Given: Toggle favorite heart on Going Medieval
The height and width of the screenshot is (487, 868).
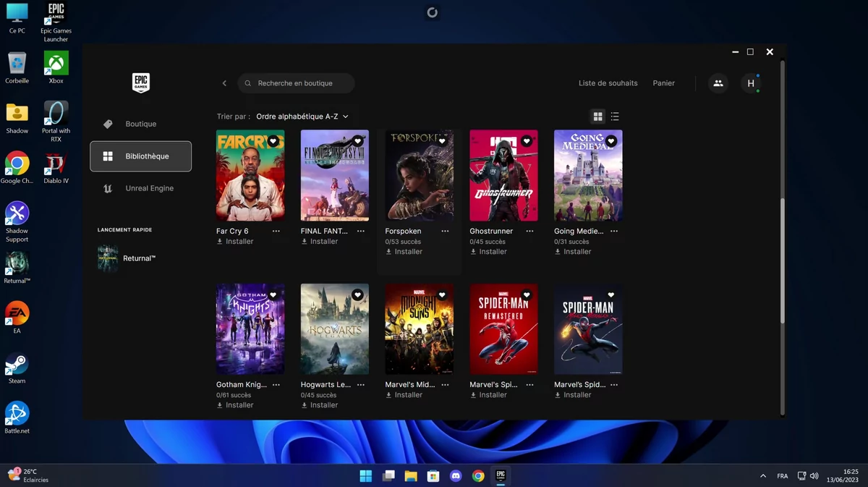Looking at the screenshot, I should point(611,141).
